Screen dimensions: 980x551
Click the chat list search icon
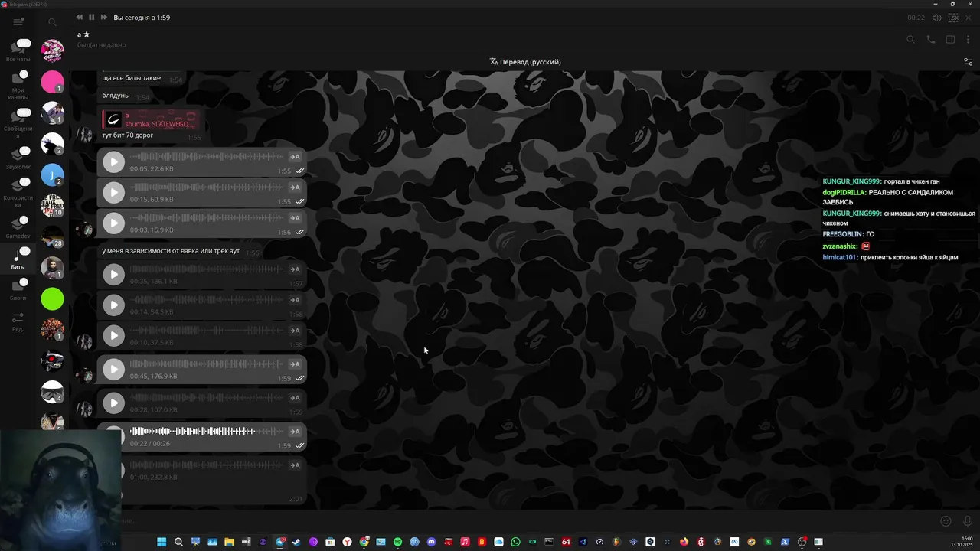coord(52,22)
